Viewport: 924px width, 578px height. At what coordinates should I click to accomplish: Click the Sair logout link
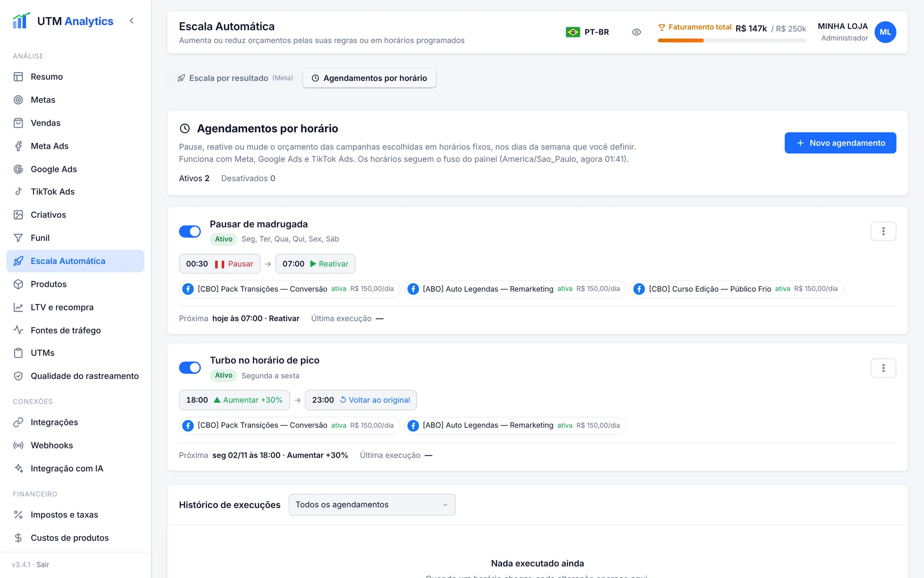pos(43,565)
